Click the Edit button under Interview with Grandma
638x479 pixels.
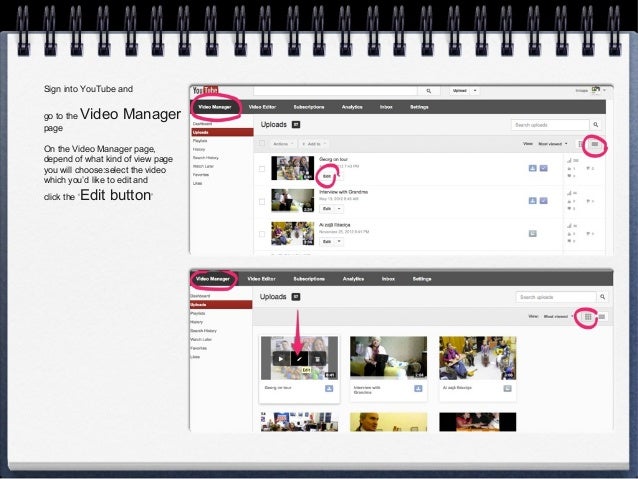327,209
